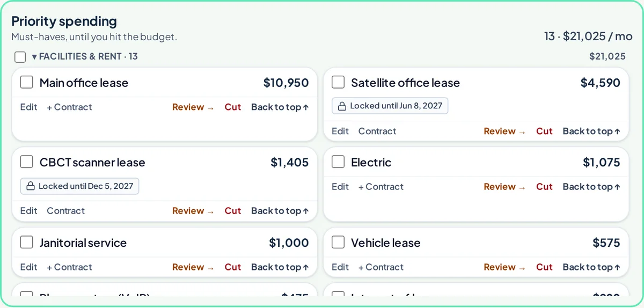Click the $1,075 Electric amount
This screenshot has width=644, height=308.
point(601,162)
